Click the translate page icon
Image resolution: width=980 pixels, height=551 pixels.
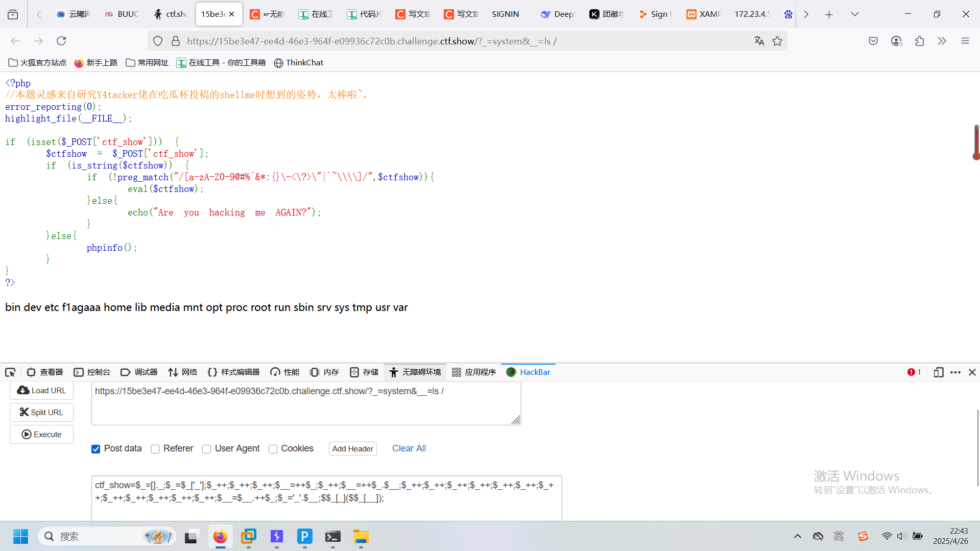759,41
